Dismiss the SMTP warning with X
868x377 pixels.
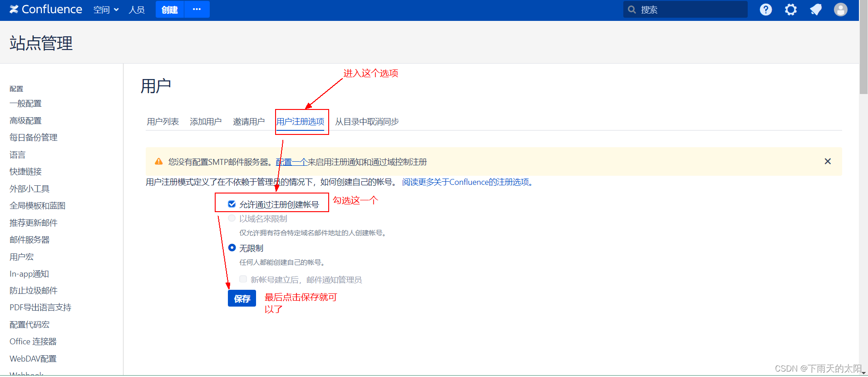pos(828,161)
